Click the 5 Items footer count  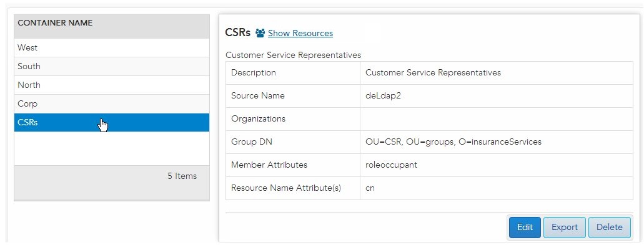[182, 176]
